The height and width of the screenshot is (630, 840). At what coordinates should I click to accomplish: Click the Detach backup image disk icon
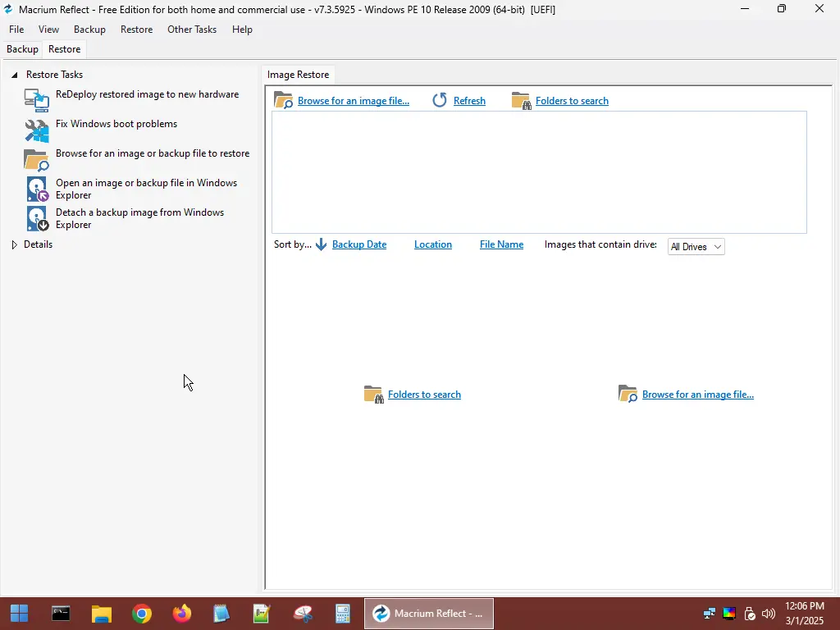(38, 218)
